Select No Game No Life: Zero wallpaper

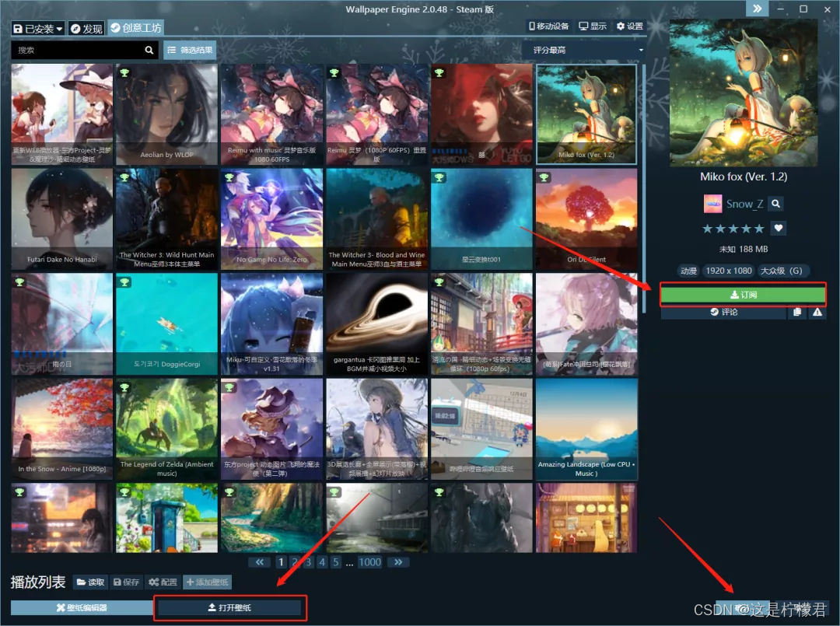[x=271, y=219]
